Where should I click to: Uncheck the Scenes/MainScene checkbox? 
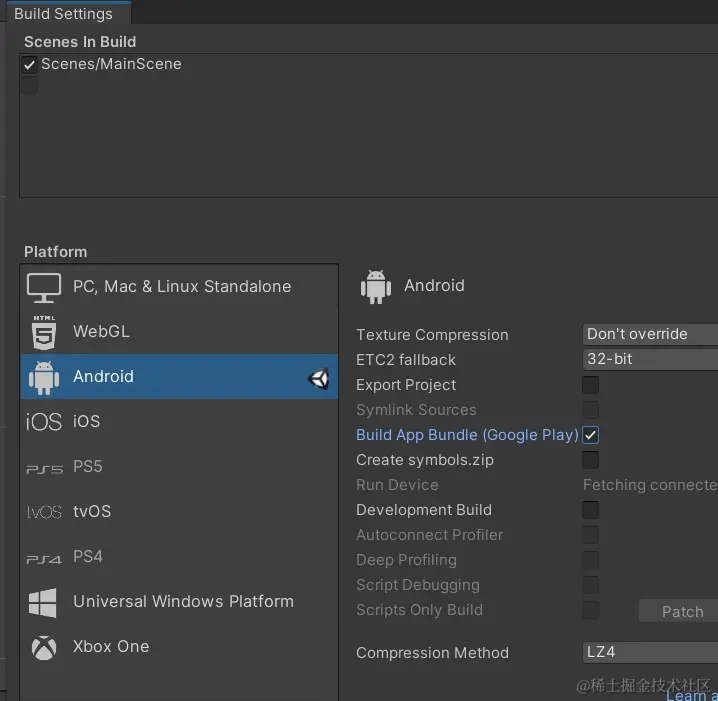[29, 65]
